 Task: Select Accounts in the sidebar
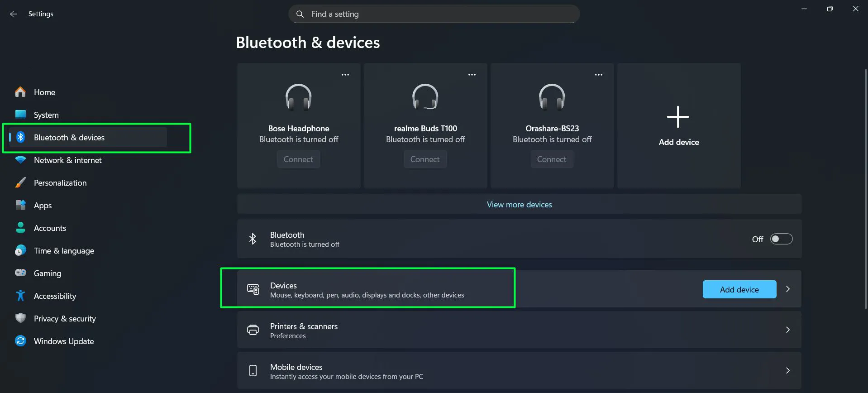88,228
